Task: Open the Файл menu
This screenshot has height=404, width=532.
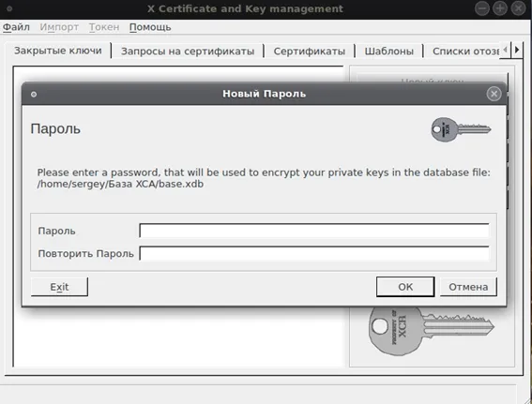Action: [16, 27]
